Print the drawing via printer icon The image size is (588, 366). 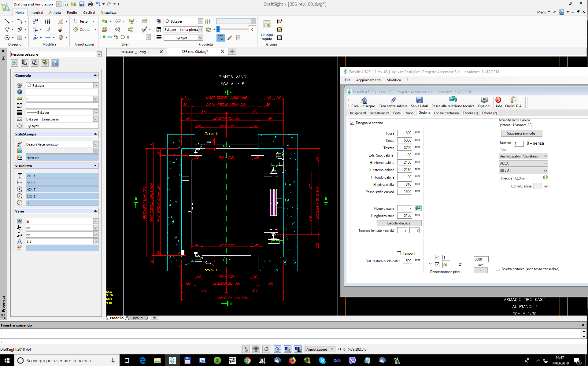(90, 4)
